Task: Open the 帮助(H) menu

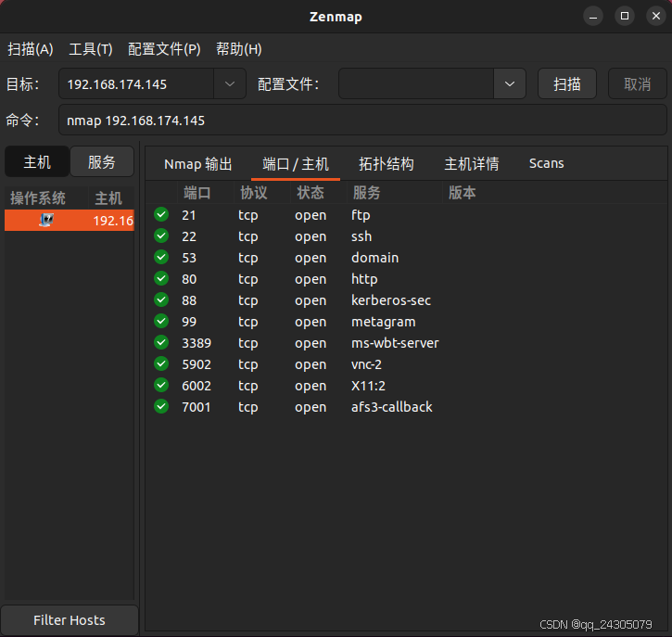Action: (x=239, y=49)
